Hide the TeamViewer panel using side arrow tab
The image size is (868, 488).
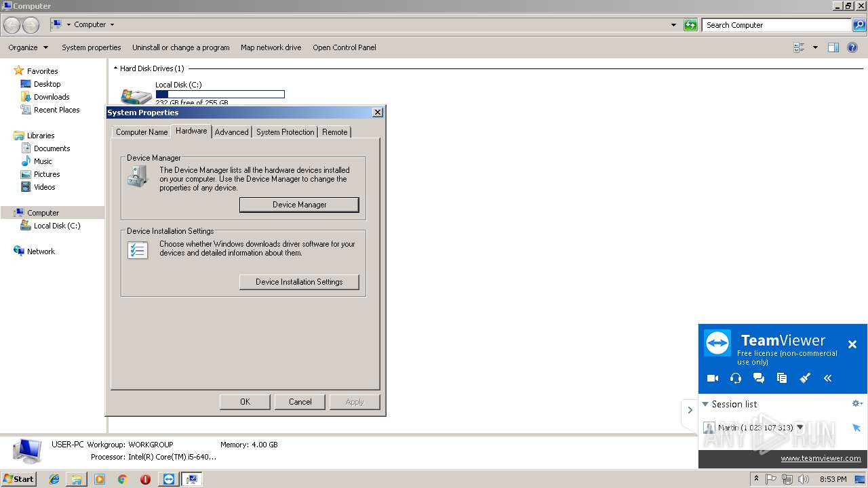click(690, 410)
